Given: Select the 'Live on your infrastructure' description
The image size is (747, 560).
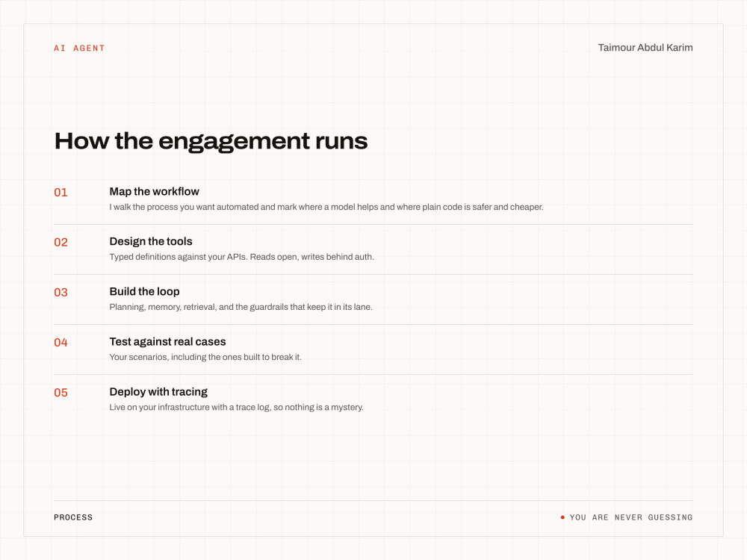Looking at the screenshot, I should tap(236, 408).
